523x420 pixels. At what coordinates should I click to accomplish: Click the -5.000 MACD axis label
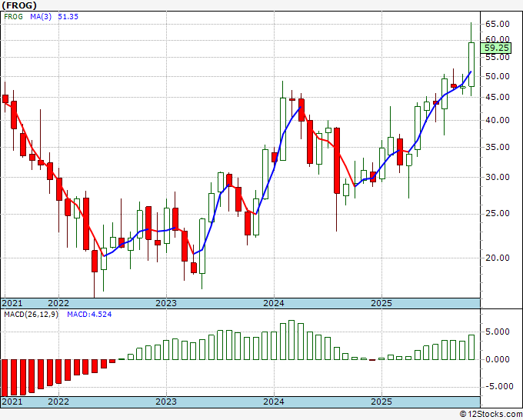498,386
